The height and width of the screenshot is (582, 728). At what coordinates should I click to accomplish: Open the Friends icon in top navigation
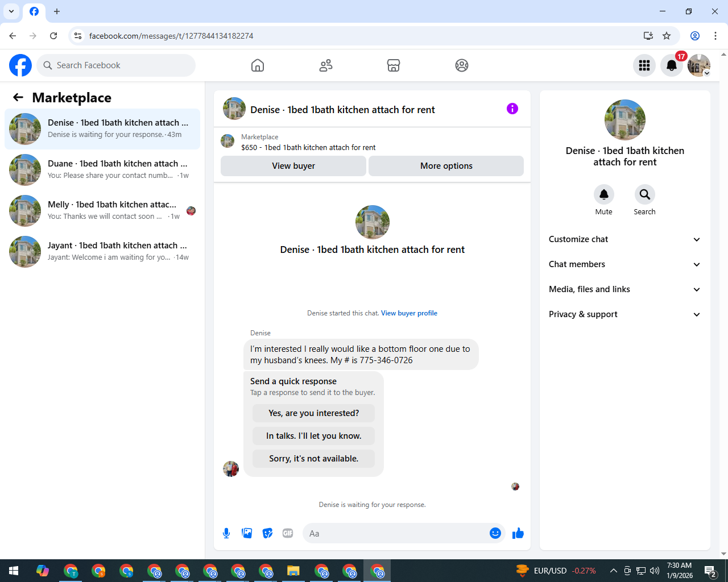click(x=326, y=65)
